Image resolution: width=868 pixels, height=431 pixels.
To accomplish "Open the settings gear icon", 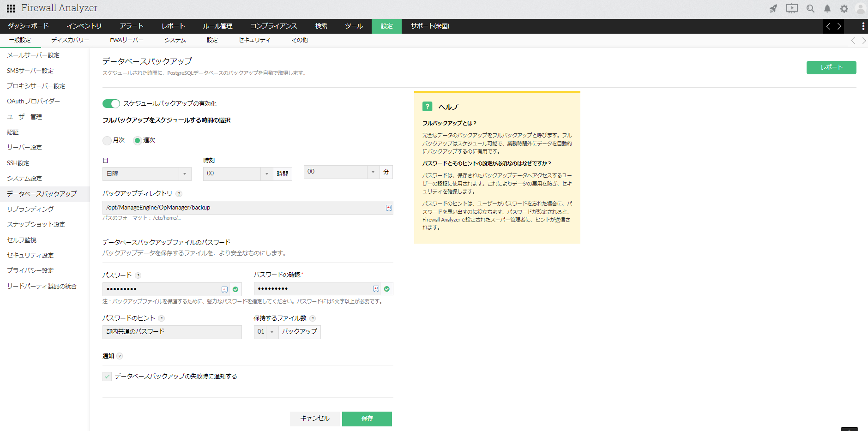I will click(844, 8).
